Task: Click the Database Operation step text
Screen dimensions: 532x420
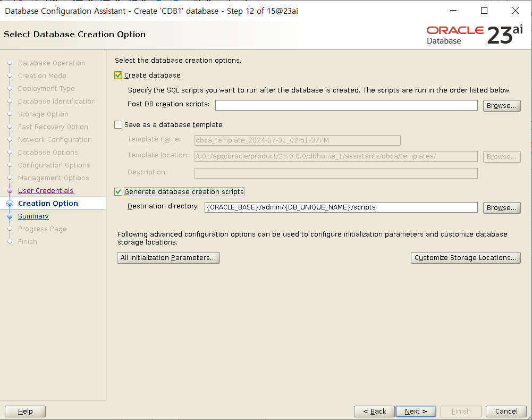Action: tap(52, 63)
